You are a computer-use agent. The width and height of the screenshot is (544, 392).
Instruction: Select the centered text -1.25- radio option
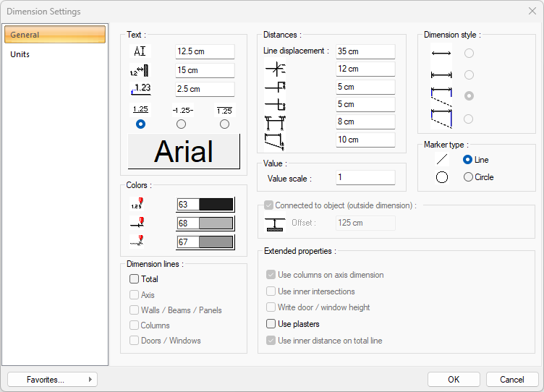(182, 124)
